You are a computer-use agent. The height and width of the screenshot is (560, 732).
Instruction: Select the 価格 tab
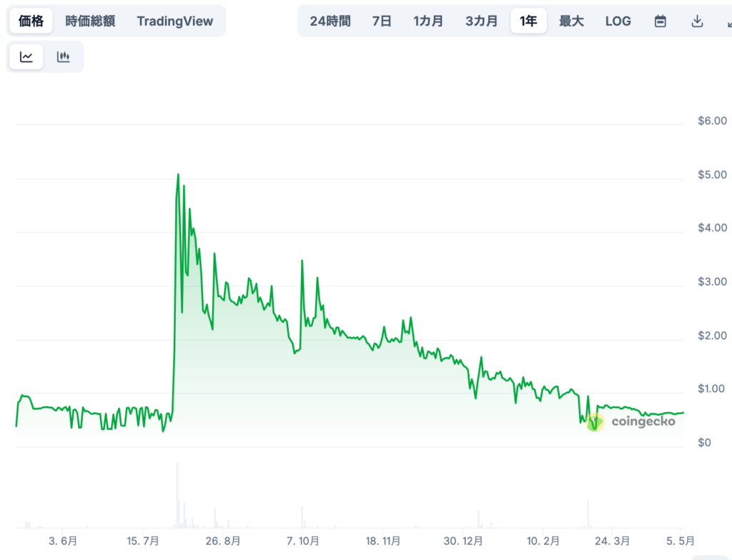coord(31,21)
